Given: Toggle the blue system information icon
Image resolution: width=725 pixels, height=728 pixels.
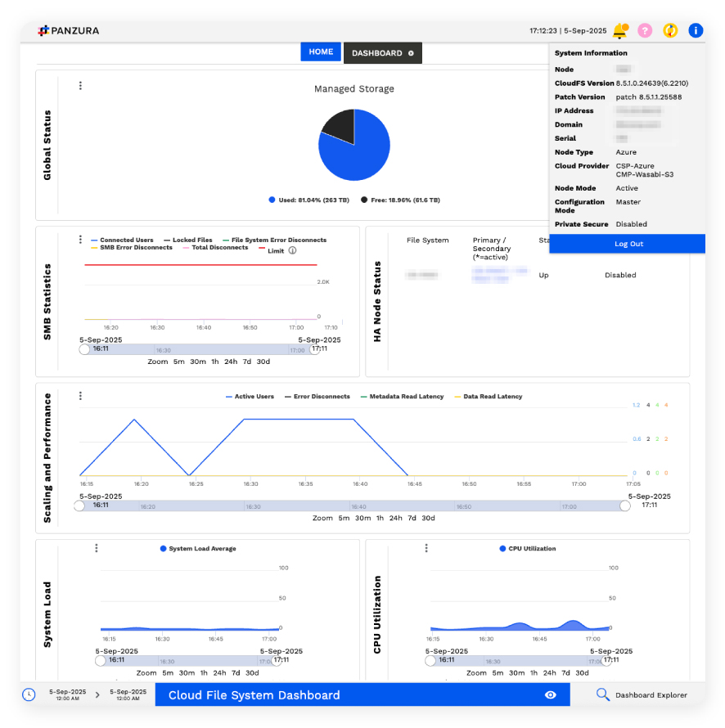Looking at the screenshot, I should [x=696, y=30].
